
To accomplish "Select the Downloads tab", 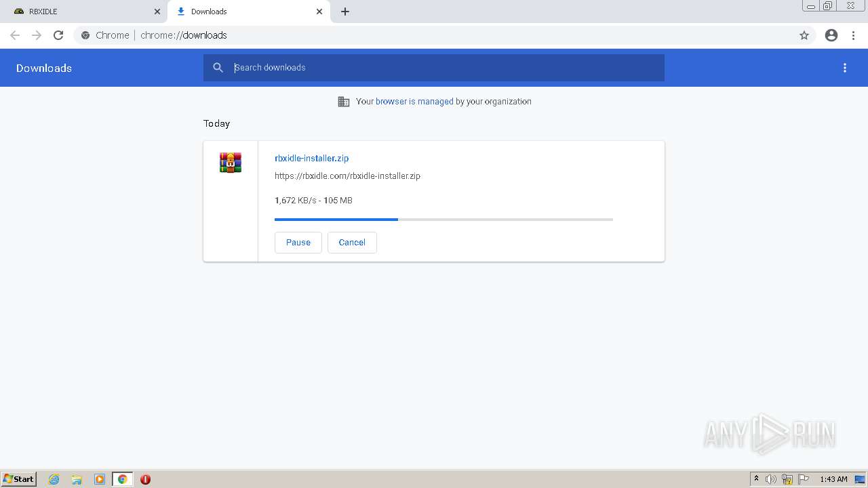I will point(249,12).
